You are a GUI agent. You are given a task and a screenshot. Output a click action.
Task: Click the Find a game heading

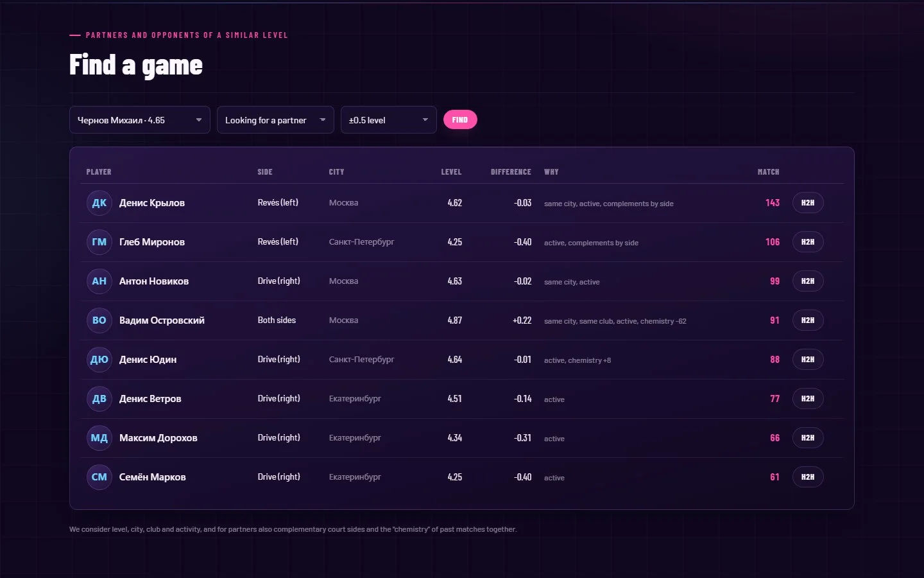(x=136, y=65)
